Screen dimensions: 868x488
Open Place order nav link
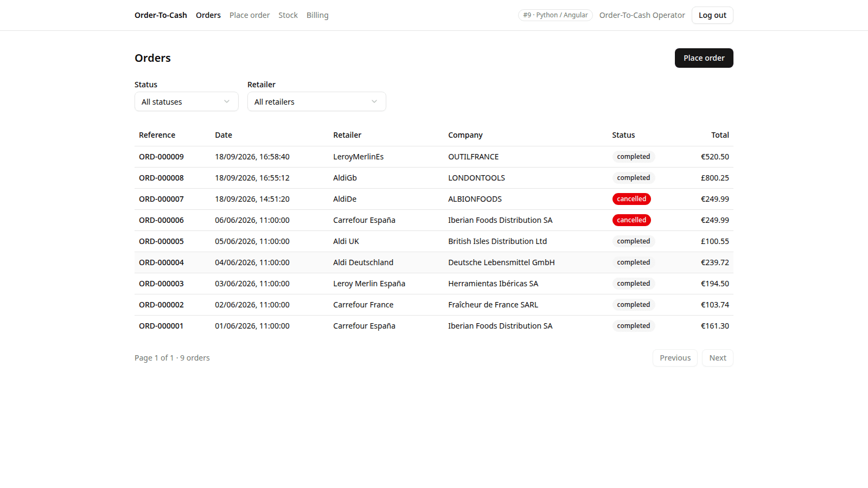click(x=250, y=15)
